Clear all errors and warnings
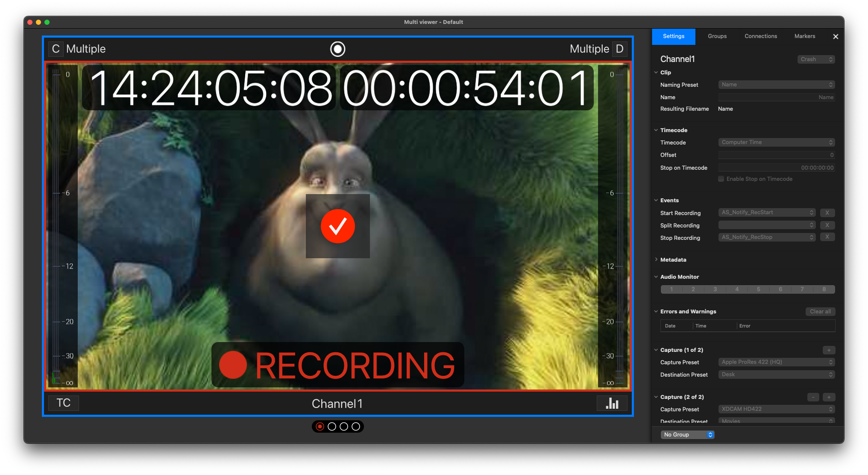The image size is (868, 475). [820, 312]
